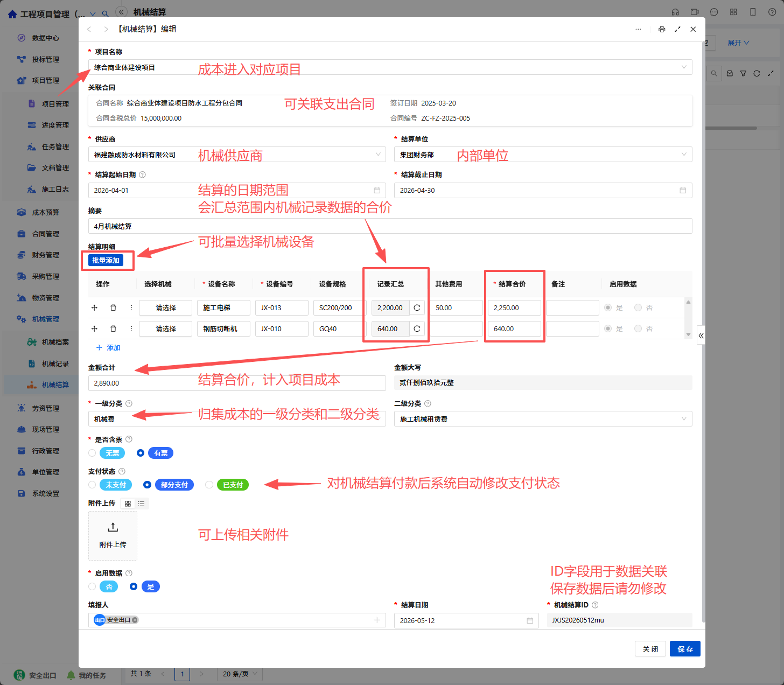Viewport: 784px width, 685px height.
Task: Open 劳资管理 in sidebar
Action: (x=45, y=408)
